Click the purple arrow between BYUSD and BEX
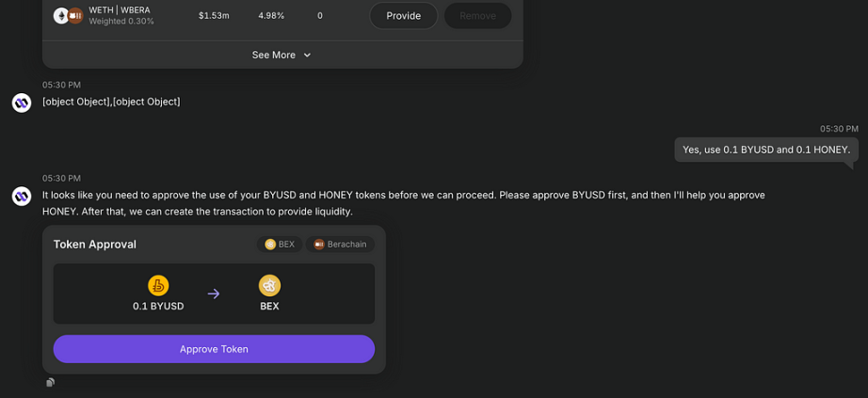Viewport: 868px width, 398px height. pos(214,294)
